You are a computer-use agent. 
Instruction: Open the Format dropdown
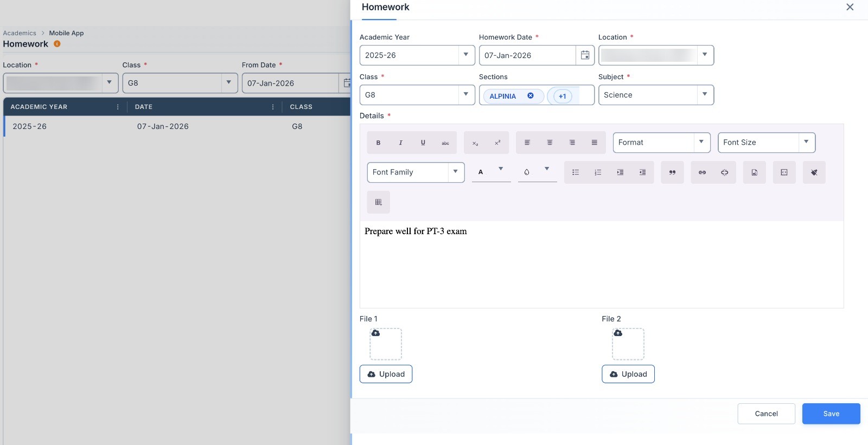tap(661, 143)
